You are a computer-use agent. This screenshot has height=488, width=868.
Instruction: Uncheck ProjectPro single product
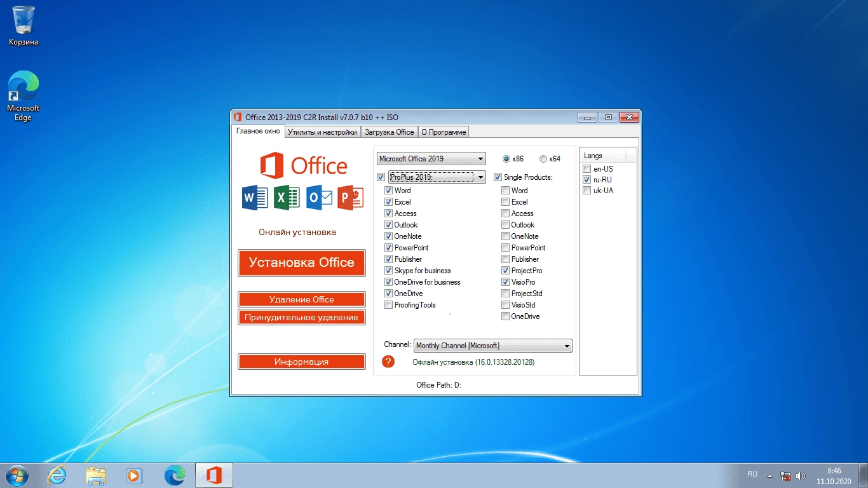[505, 271]
